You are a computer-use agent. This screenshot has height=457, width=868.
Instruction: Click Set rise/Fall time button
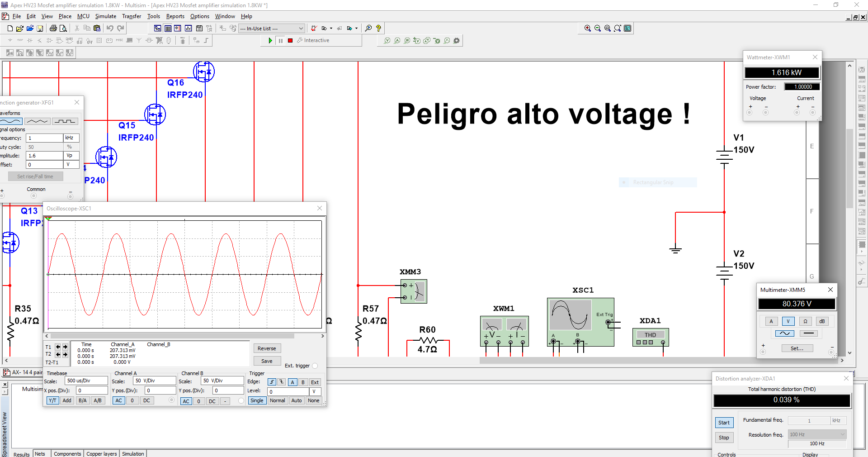(x=35, y=176)
